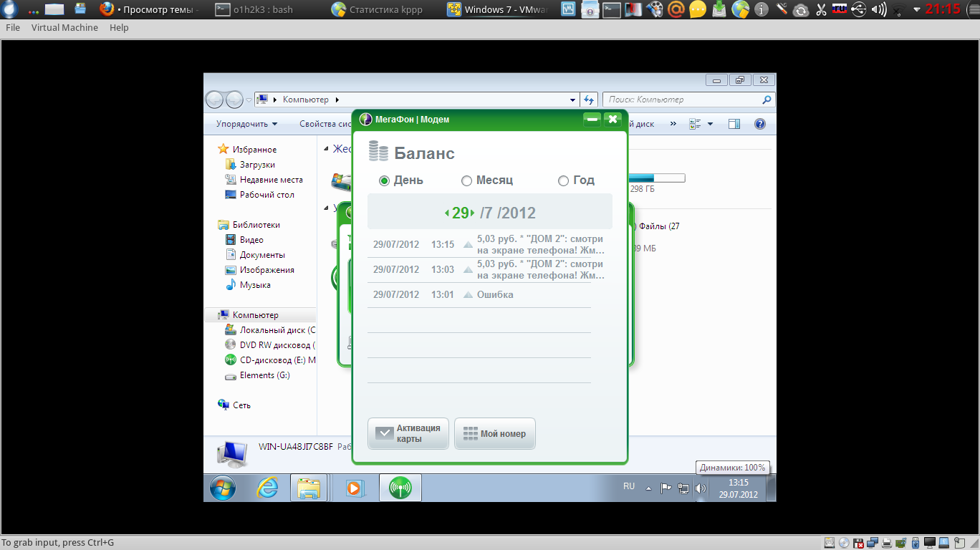Open Локальный диск (C:) in navigation pane
The image size is (980, 550).
click(270, 330)
